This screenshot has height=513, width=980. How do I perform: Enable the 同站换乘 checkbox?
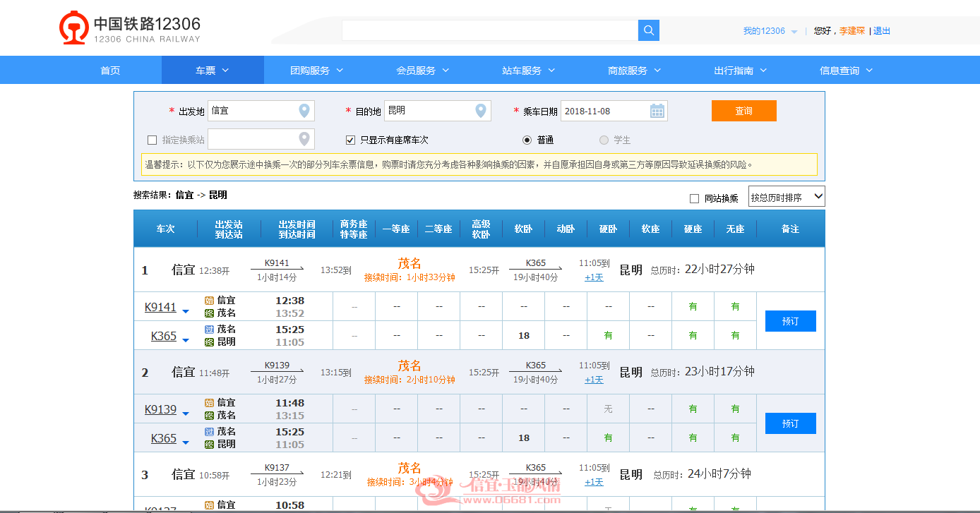click(x=694, y=198)
